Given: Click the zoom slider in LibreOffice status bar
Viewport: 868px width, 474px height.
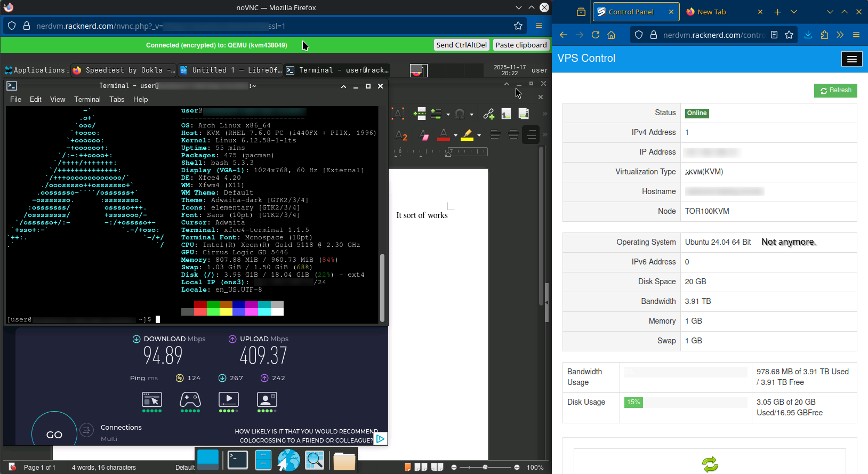Looking at the screenshot, I should pyautogui.click(x=485, y=467).
